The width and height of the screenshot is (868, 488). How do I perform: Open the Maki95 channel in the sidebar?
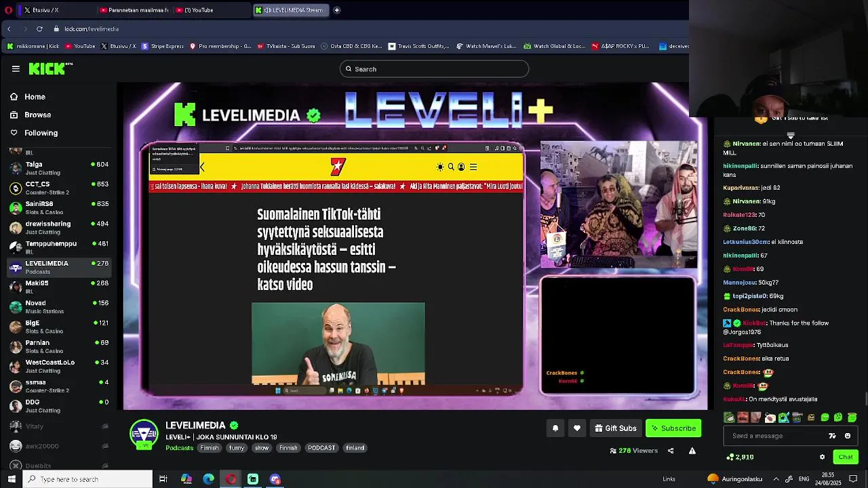coord(59,287)
